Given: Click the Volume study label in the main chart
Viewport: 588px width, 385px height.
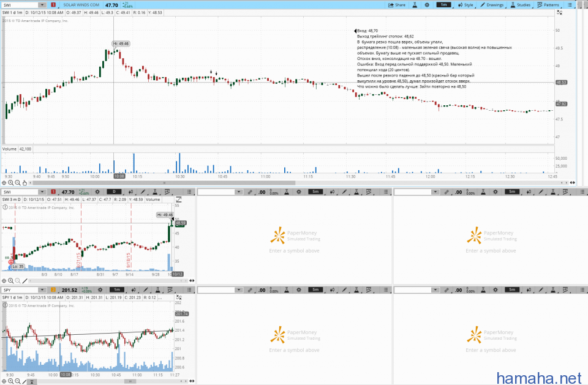Looking at the screenshot, I should pos(9,149).
